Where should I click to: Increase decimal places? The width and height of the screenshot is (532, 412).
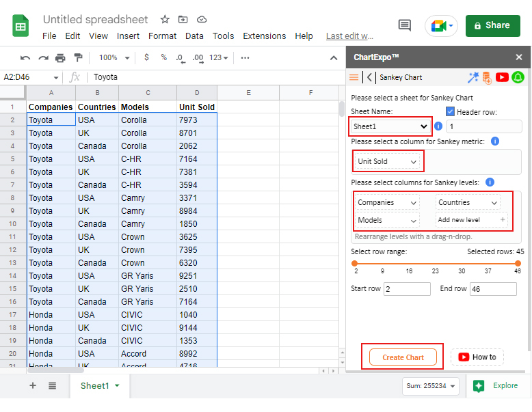(198, 58)
